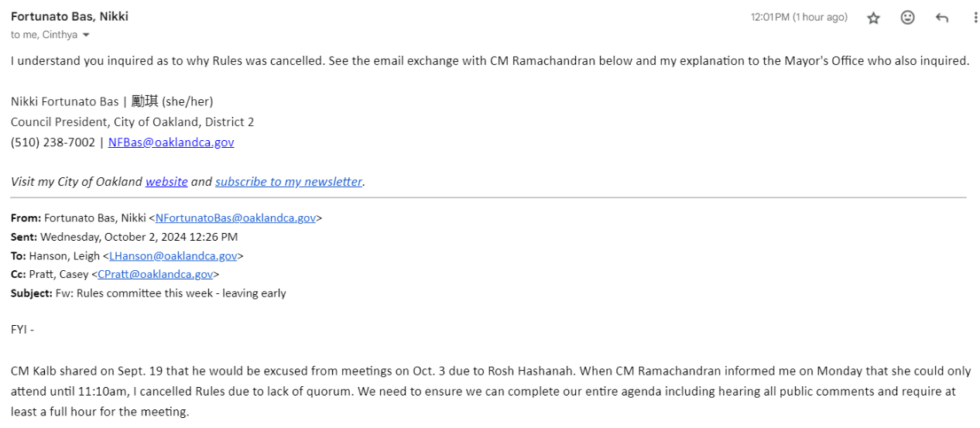
Task: Star this email from Nikki Fortunato Bas
Action: [x=873, y=18]
